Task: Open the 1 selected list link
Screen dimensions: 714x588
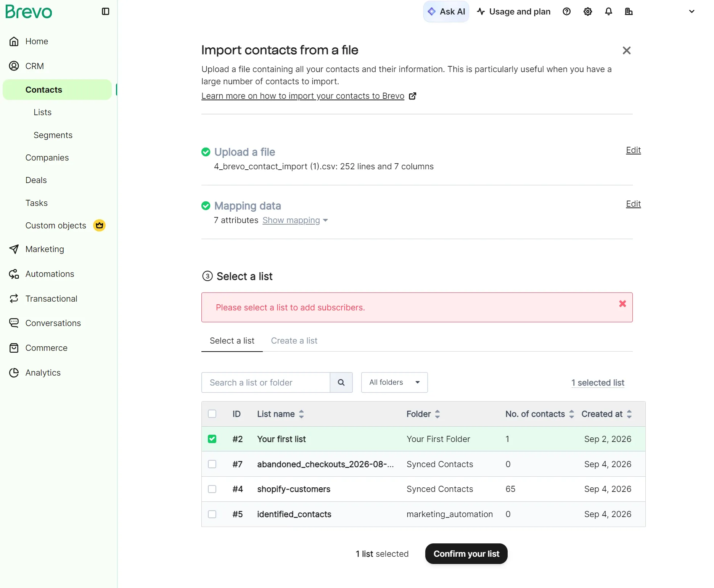Action: (x=598, y=383)
